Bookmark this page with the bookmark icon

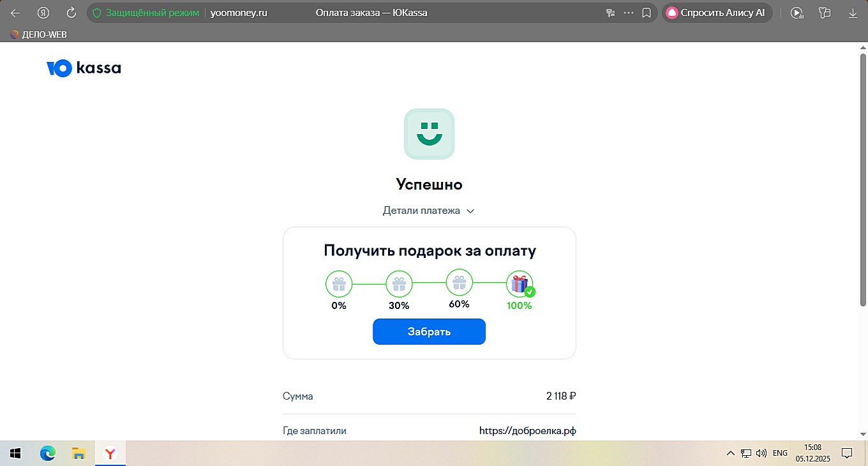pos(647,13)
